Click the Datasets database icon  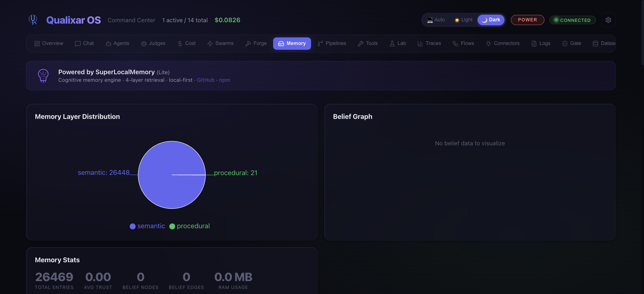click(x=595, y=44)
